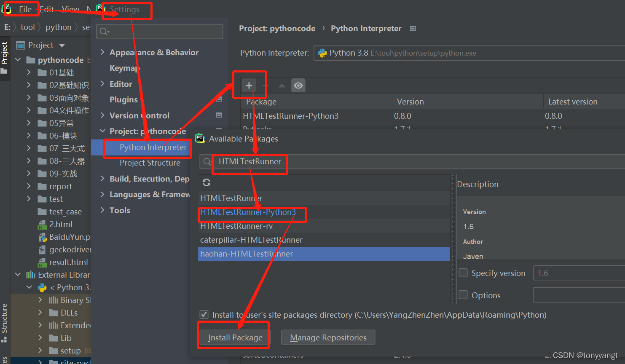
Task: Expand Appearance & Behavior settings
Action: [x=102, y=52]
